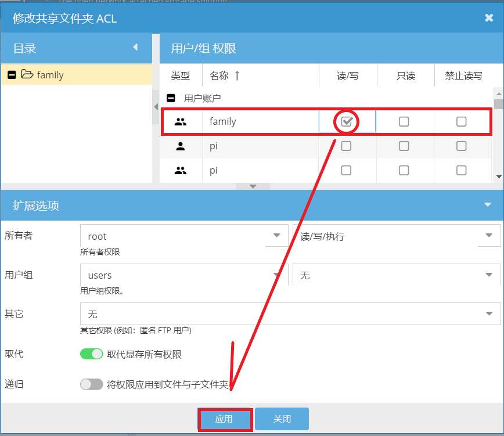This screenshot has width=504, height=436.
Task: Check 禁止读写 for family
Action: [461, 121]
